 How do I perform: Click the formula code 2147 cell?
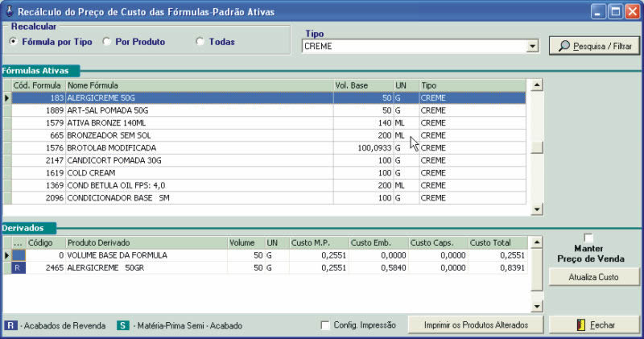pyautogui.click(x=38, y=160)
